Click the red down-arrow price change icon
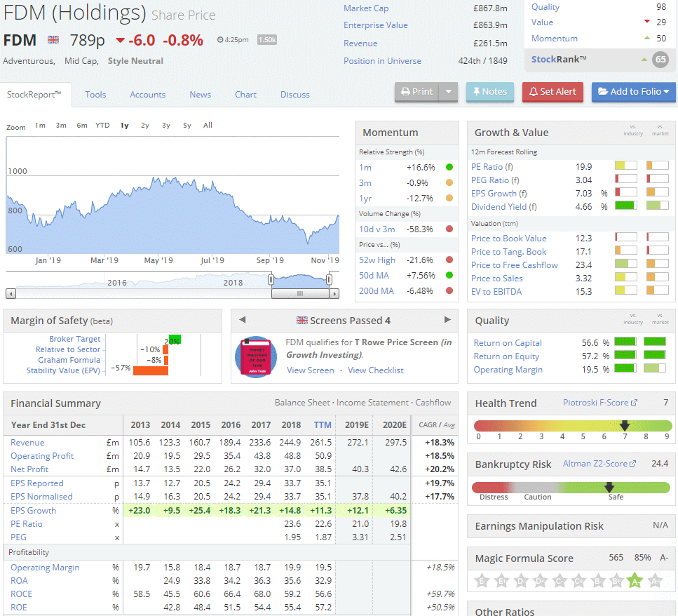The height and width of the screenshot is (616, 678). pos(120,41)
